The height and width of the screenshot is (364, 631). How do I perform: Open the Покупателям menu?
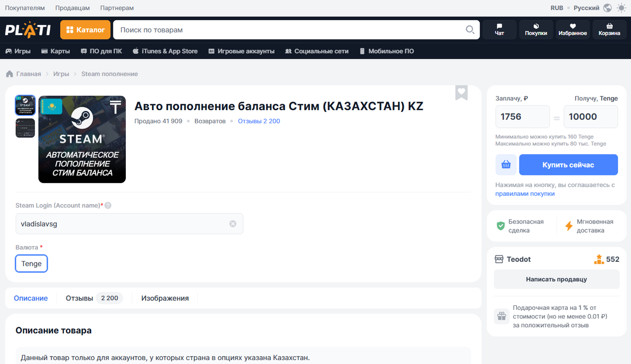coord(25,8)
